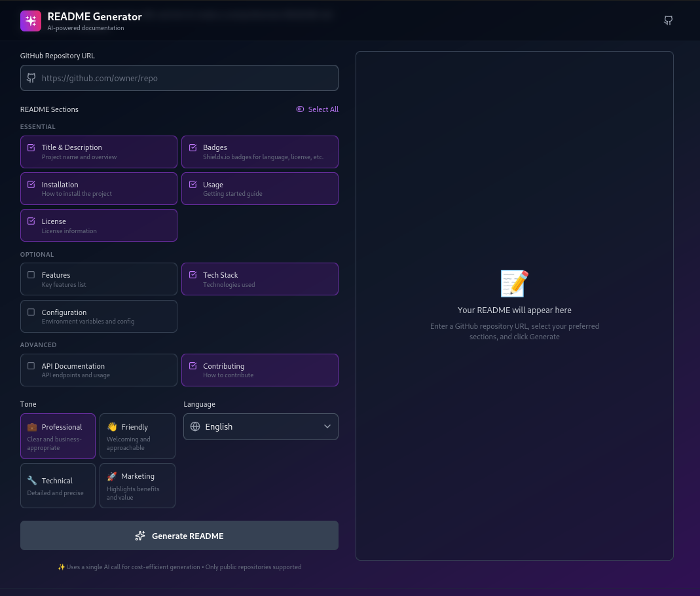Select the Marketing tone option
This screenshot has width=700, height=596.
[137, 485]
